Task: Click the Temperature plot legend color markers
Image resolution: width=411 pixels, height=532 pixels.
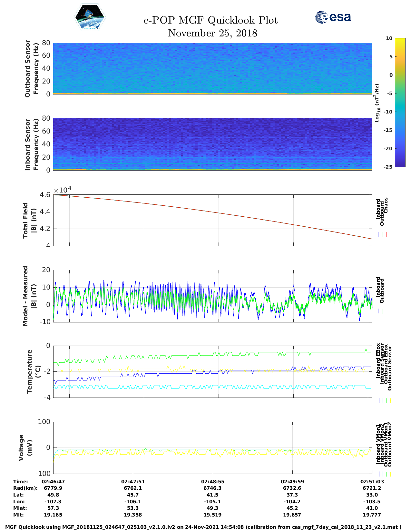Action: (x=384, y=400)
